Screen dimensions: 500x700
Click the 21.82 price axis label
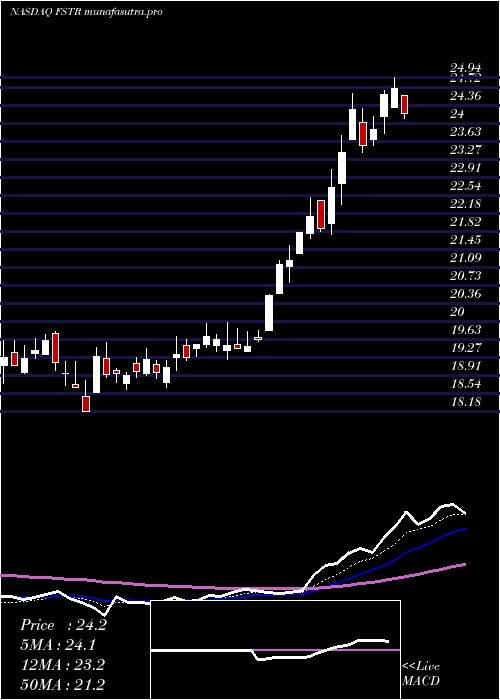coord(465,222)
